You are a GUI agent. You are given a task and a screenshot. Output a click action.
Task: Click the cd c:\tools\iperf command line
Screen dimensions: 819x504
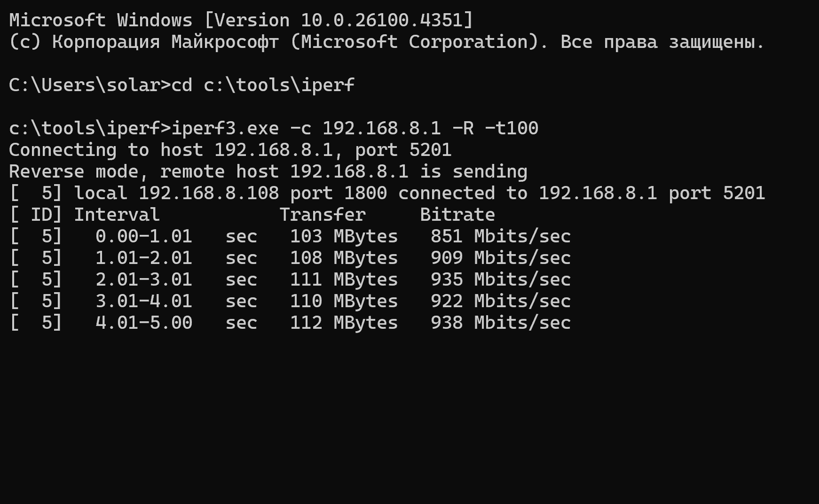[181, 85]
